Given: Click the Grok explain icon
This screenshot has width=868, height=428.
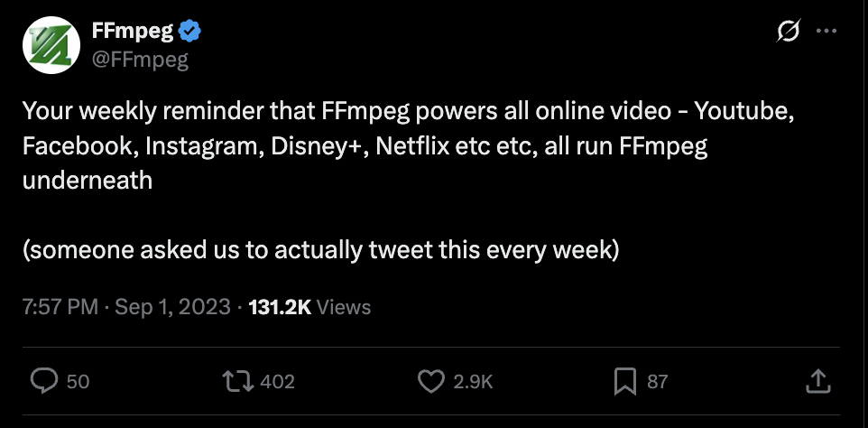Looking at the screenshot, I should [x=789, y=31].
